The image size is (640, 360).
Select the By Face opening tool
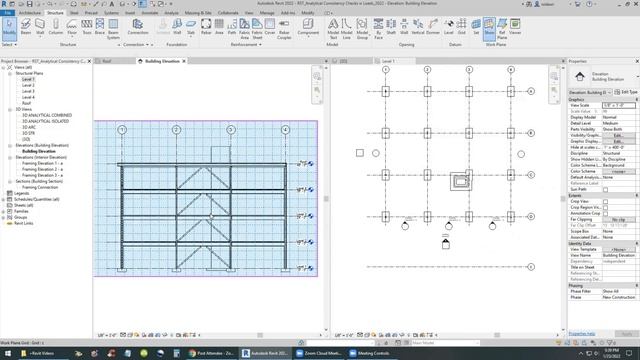[x=378, y=29]
